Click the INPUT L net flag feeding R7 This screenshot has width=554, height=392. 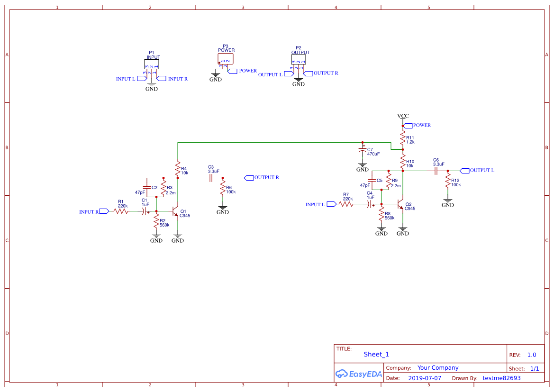(331, 204)
